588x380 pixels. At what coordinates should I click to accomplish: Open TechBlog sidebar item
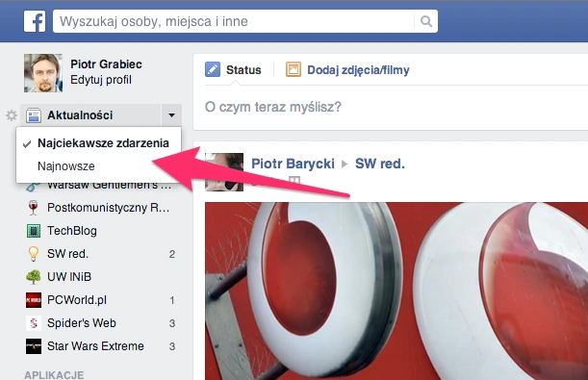pos(72,231)
